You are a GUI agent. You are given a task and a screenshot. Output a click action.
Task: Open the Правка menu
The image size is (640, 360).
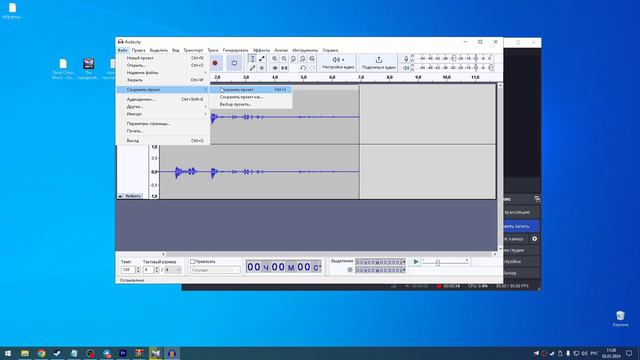[138, 50]
